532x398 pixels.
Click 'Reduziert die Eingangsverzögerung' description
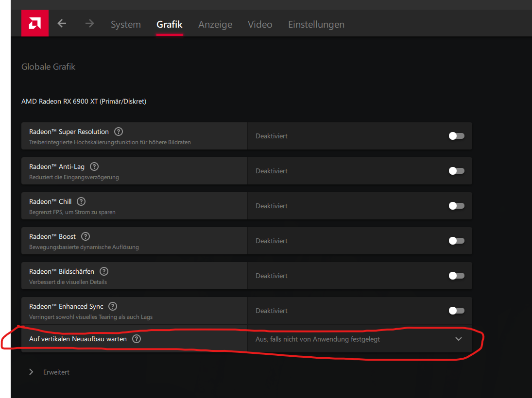[74, 177]
